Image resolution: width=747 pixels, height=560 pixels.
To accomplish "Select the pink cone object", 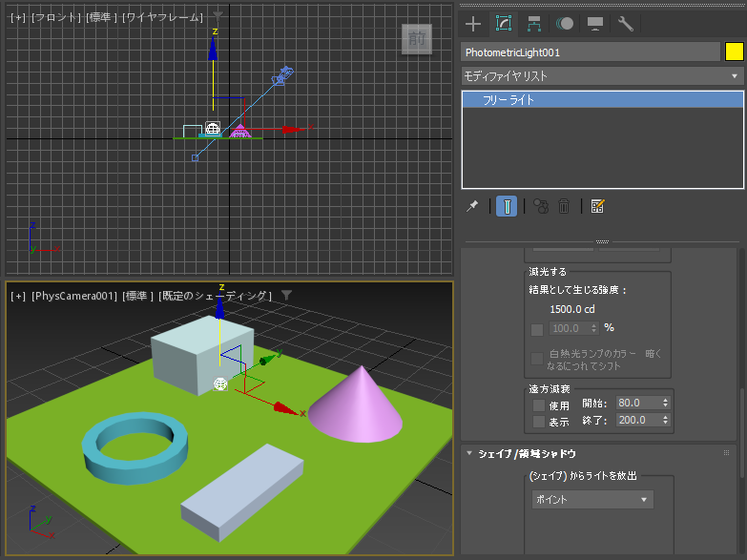I will [358, 410].
